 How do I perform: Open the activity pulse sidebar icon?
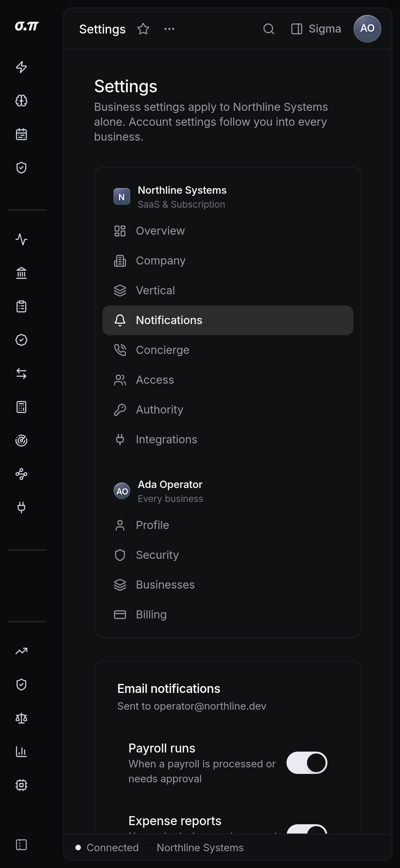point(21,240)
